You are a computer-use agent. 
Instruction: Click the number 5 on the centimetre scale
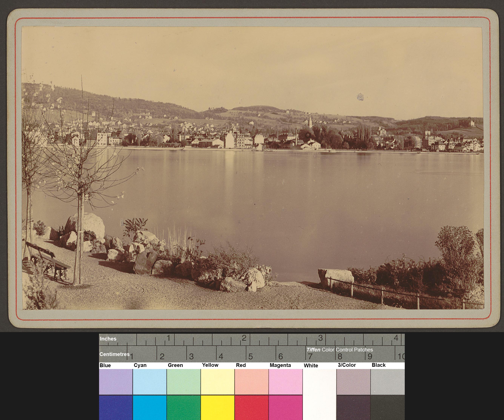(250, 356)
